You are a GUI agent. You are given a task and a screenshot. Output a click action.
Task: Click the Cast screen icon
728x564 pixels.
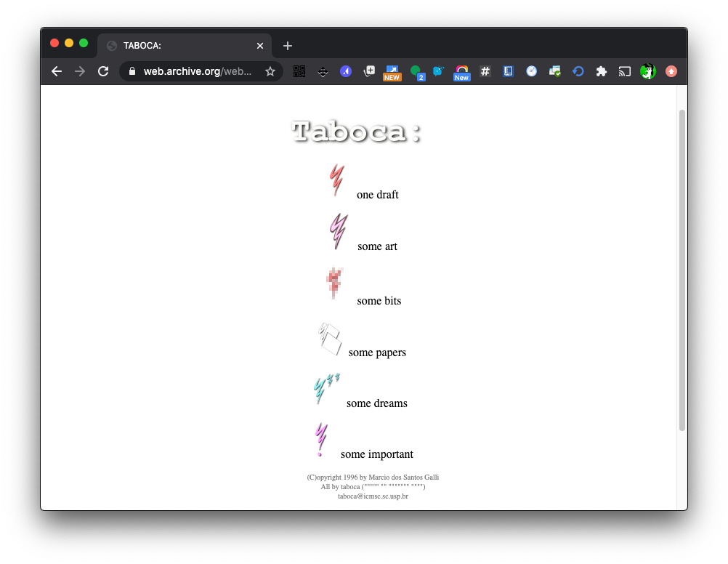[625, 71]
